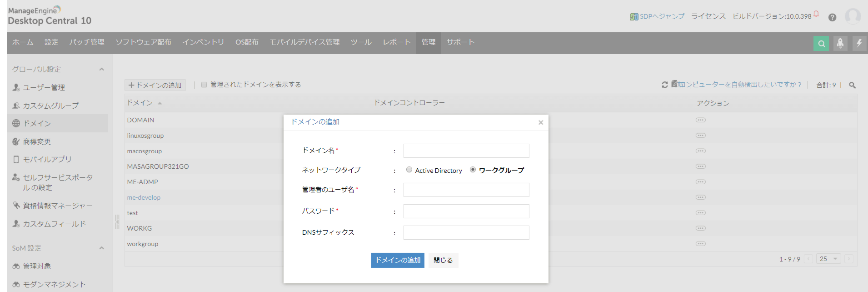Click the 閉じる button in dialog

tap(443, 260)
